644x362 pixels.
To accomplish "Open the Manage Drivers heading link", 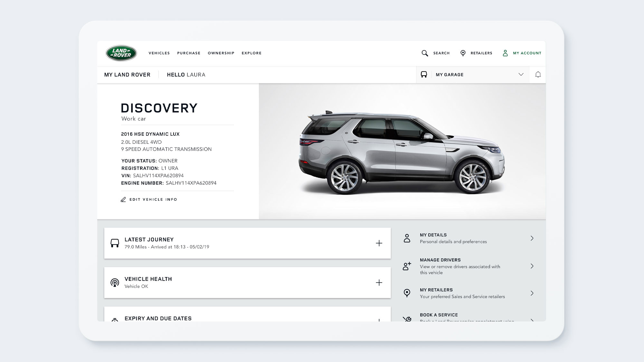I will [x=440, y=260].
